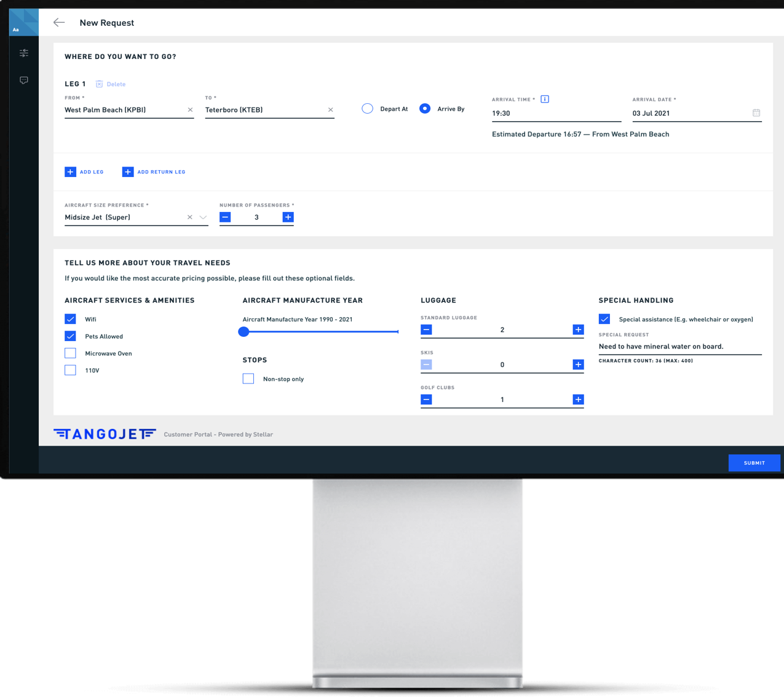Uncheck the Wifi amenity checkbox
The height and width of the screenshot is (697, 784).
71,319
